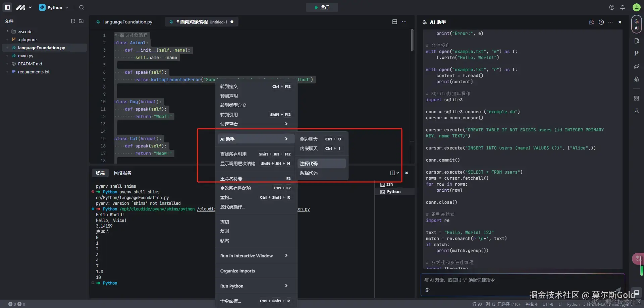Toggle the AI panel via sidebar AI button
The height and width of the screenshot is (308, 644).
pos(637,24)
